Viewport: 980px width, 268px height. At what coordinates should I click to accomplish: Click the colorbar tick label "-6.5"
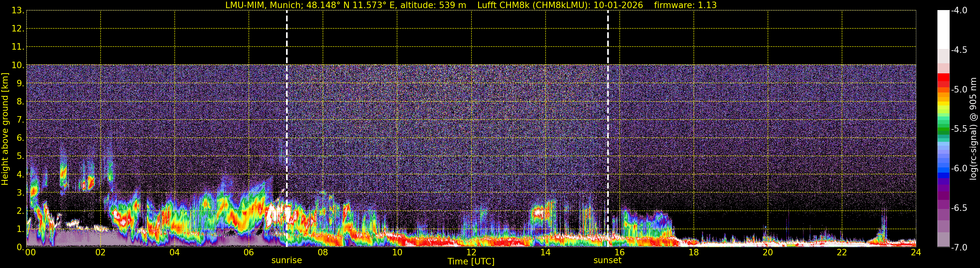959,208
